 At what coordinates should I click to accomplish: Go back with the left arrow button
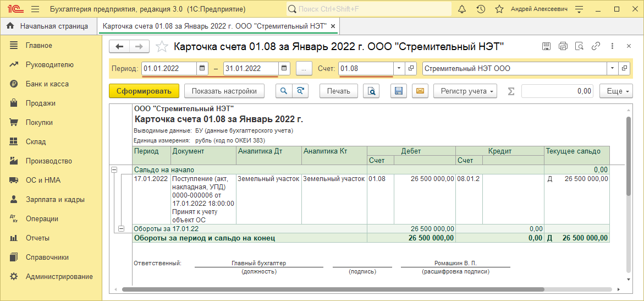coord(119,46)
